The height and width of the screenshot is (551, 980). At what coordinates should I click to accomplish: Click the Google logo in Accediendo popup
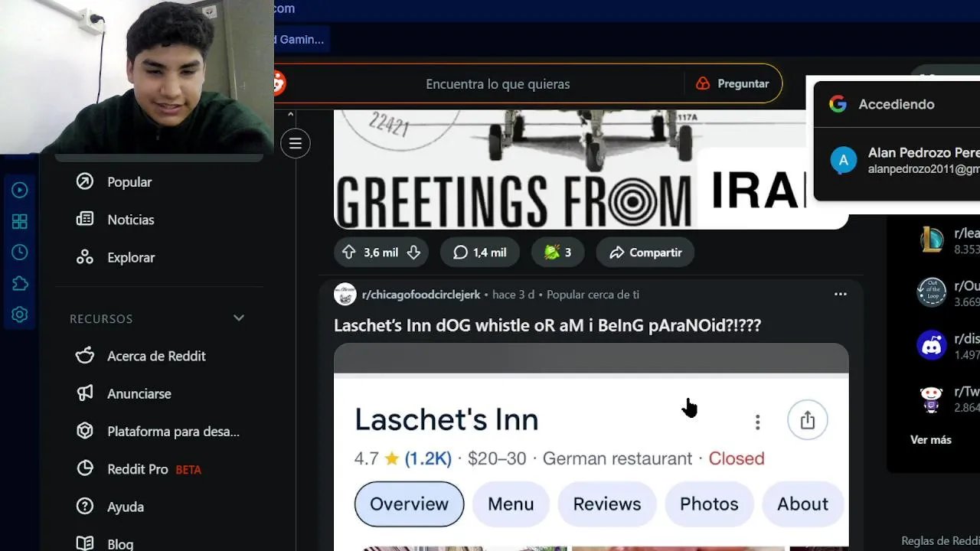click(838, 104)
